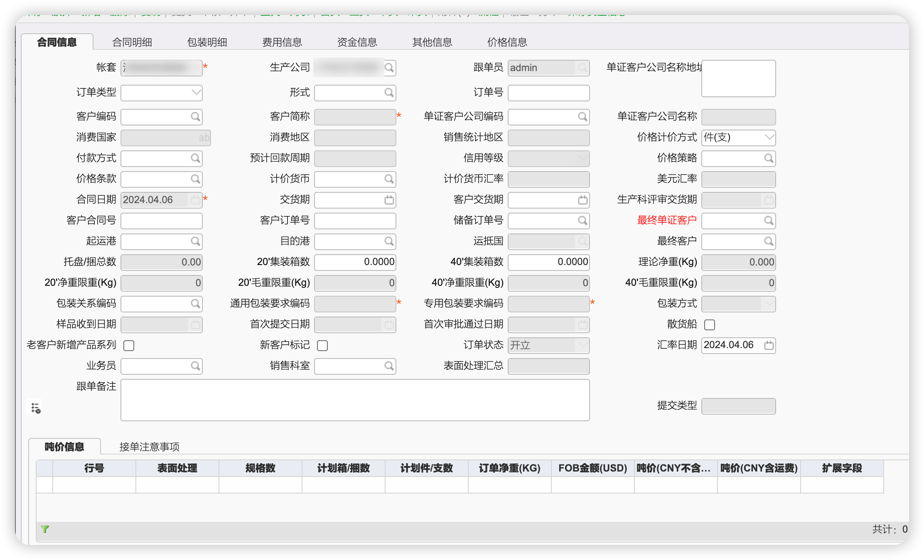The image size is (924, 560).
Task: Switch to the 合同明细 tab
Action: pyautogui.click(x=132, y=42)
